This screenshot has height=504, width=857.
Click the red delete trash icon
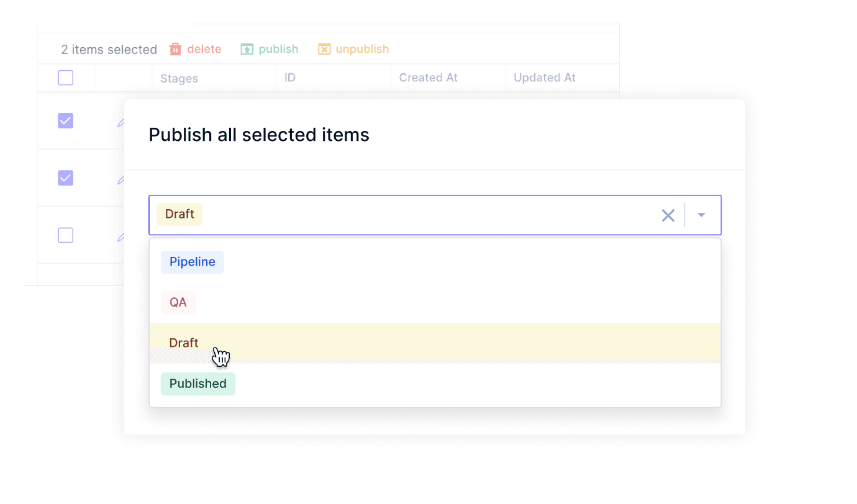point(176,49)
